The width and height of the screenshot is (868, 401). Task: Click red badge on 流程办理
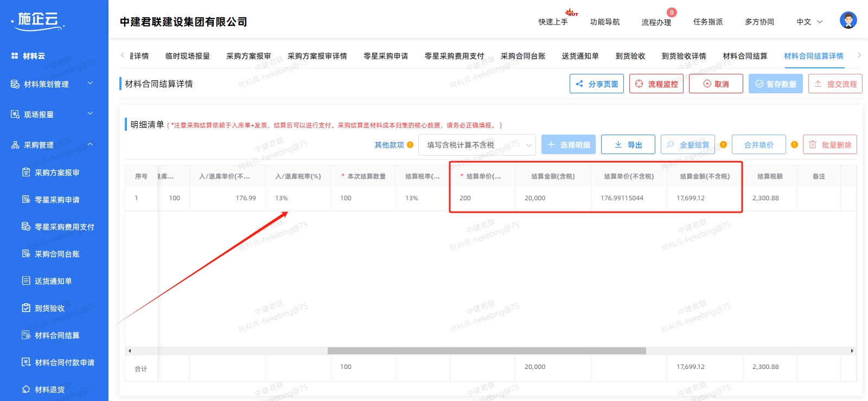coord(672,12)
